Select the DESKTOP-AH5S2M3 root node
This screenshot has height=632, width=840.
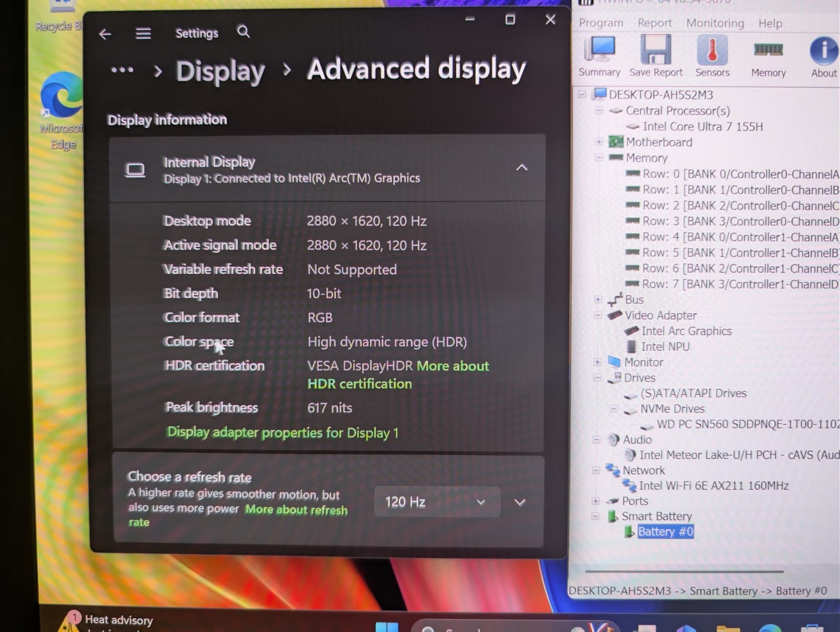[660, 95]
